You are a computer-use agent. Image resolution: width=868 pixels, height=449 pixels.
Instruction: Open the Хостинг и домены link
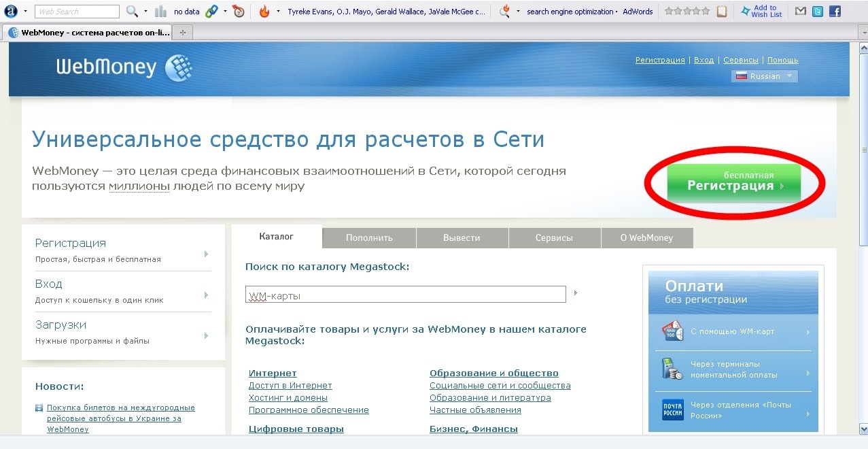288,398
